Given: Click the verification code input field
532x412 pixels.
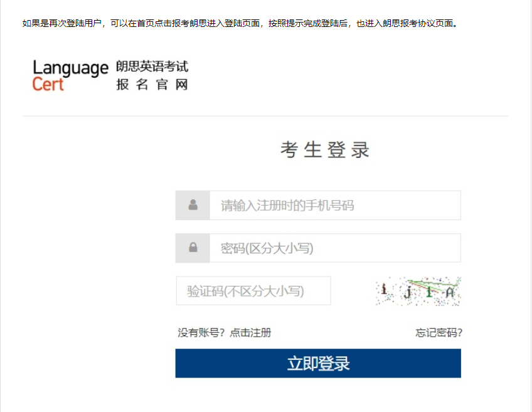Looking at the screenshot, I should point(253,290).
